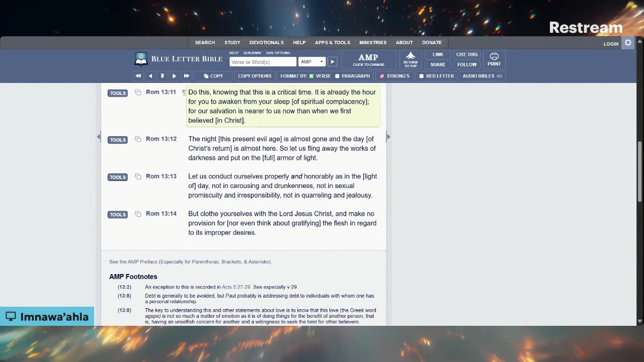Click the search go arrow button
Viewport: 644px width, 362px height.
click(332, 62)
